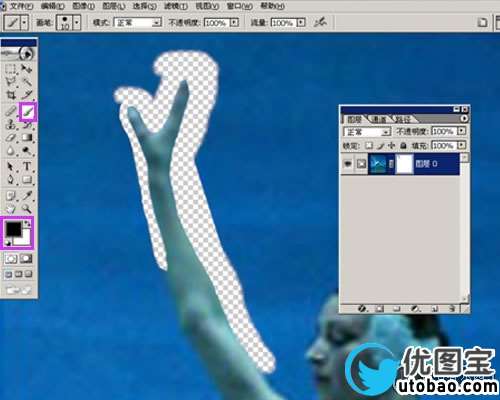This screenshot has width=500, height=400.
Task: Toggle the lock all padlock option
Action: (x=403, y=145)
